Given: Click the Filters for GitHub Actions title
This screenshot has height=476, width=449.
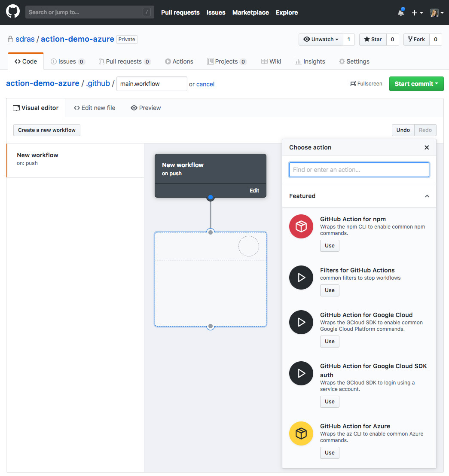Looking at the screenshot, I should 357,270.
